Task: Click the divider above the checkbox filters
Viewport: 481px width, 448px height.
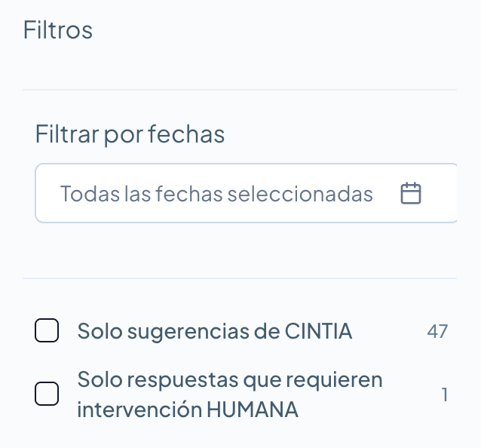Action: pos(240,278)
